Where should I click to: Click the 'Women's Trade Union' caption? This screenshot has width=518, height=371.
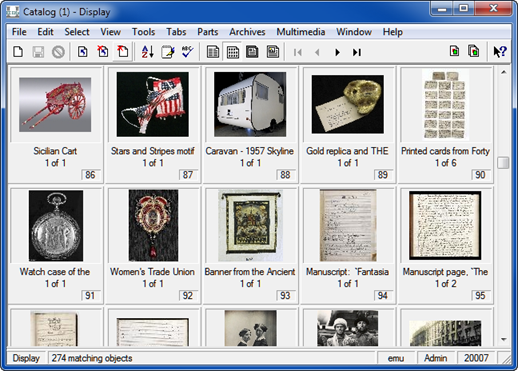coord(152,272)
